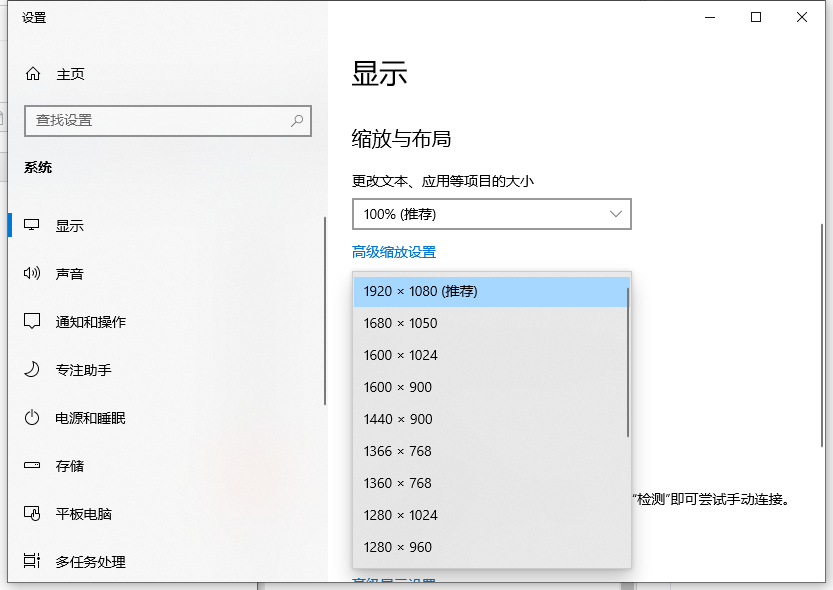Click the 显示 monitor icon in sidebar
This screenshot has width=833, height=590.
click(x=31, y=225)
